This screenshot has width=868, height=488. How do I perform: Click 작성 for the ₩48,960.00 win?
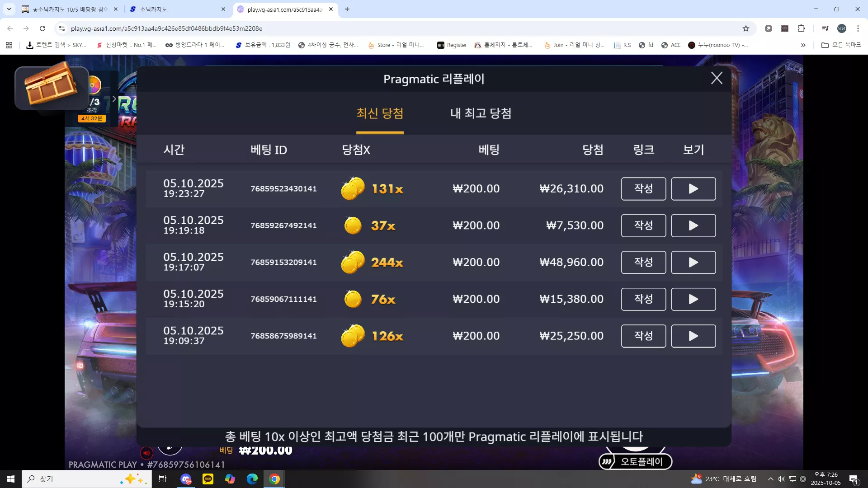click(643, 263)
